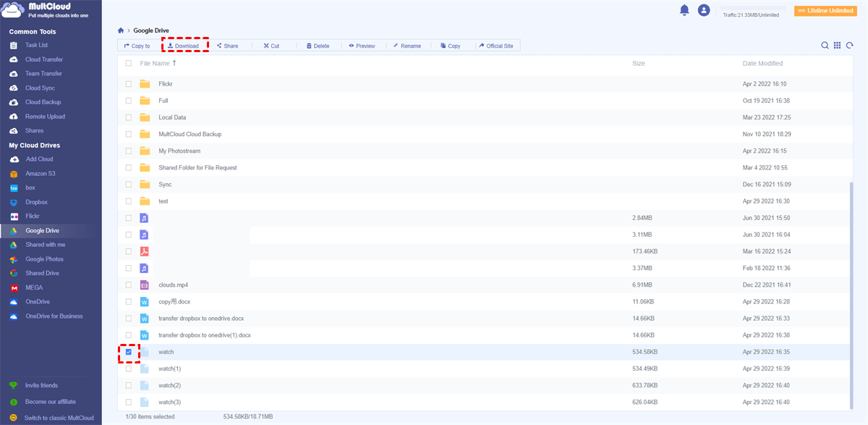Screen dimensions: 868x425
Task: Open Shared Drive in the sidebar
Action: coord(42,273)
